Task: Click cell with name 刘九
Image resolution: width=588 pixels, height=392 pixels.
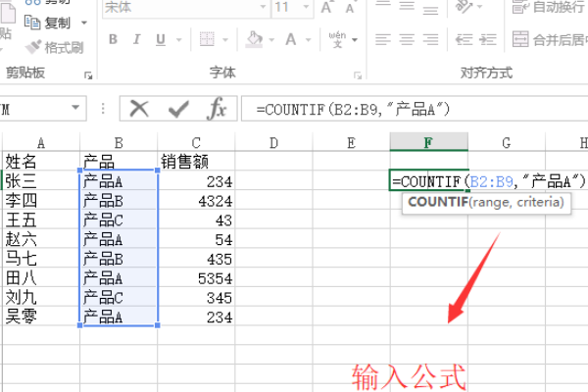Action: pos(41,298)
